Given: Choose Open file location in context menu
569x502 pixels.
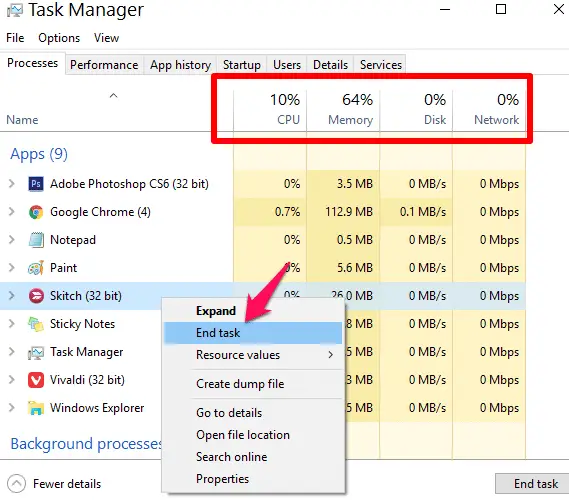Looking at the screenshot, I should pyautogui.click(x=253, y=435).
